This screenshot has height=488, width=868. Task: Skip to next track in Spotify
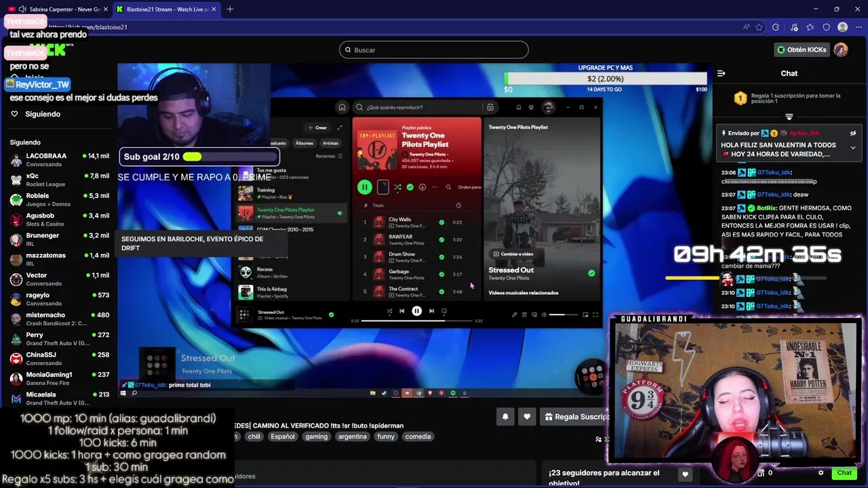(x=431, y=311)
